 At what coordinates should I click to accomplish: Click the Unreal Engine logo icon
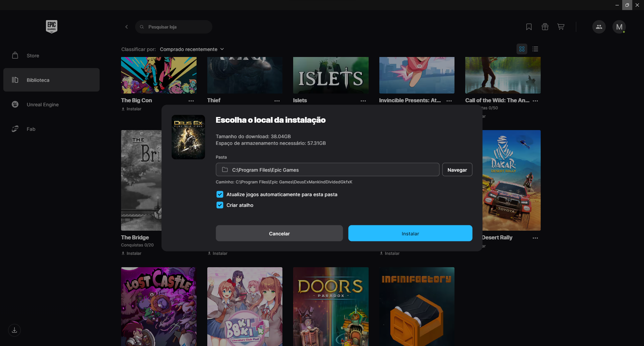(15, 104)
